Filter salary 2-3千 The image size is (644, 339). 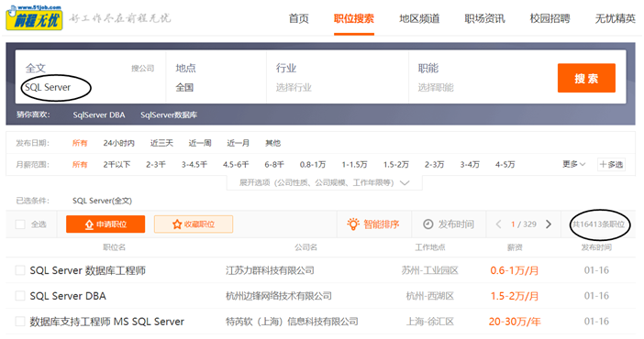[x=156, y=165]
